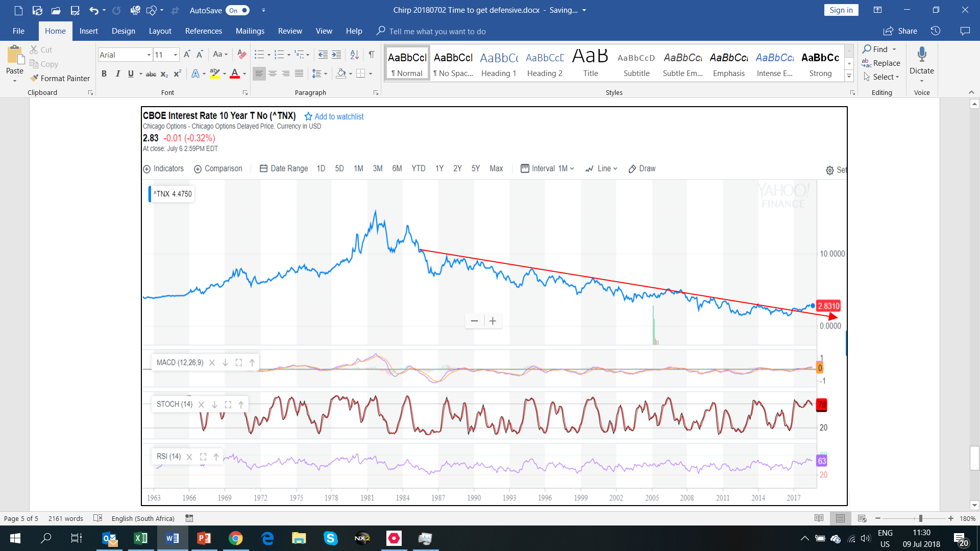The height and width of the screenshot is (551, 980).
Task: Toggle Show/Hide paragraph marks
Action: click(x=372, y=55)
